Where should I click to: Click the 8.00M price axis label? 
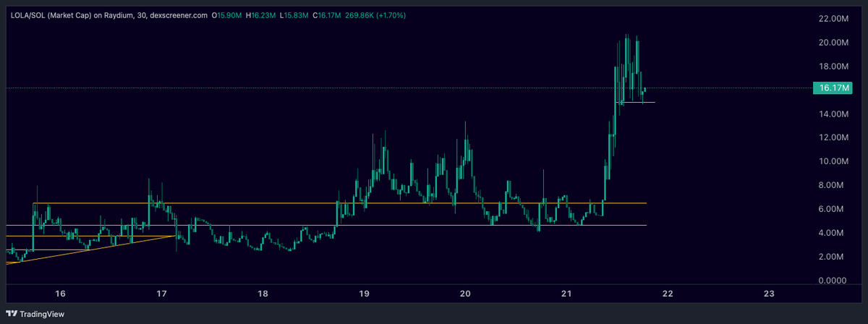pos(835,185)
